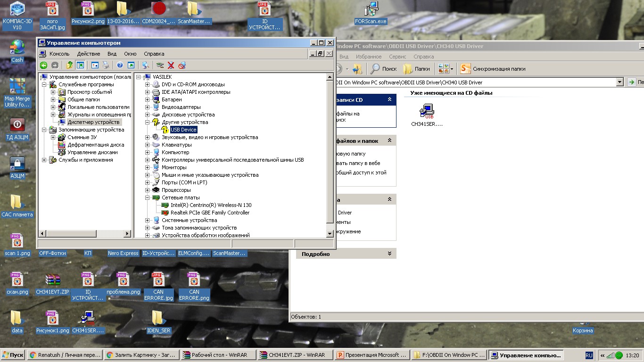Toggle the console tree pane toolbar icon
Image resolution: width=644 pixels, height=362 pixels.
pyautogui.click(x=80, y=66)
